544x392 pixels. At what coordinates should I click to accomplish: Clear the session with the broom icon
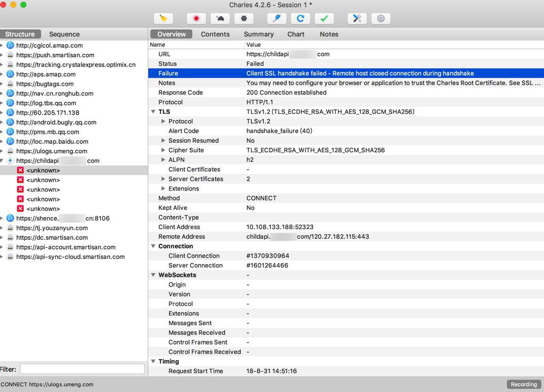[x=163, y=18]
